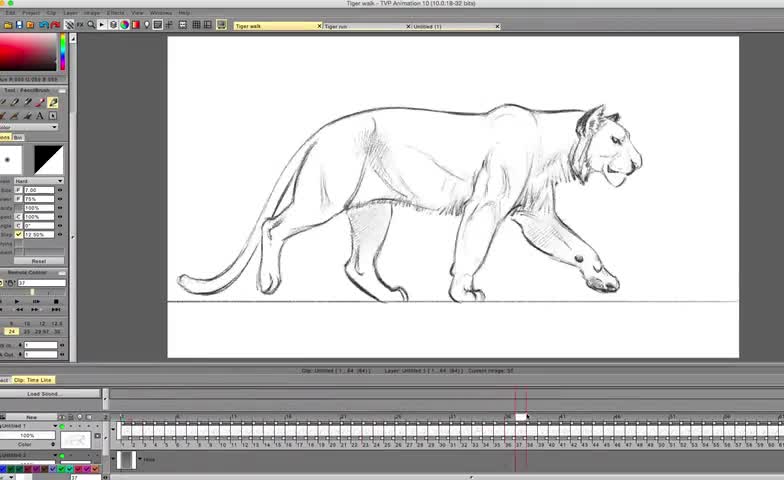Click the hand icon in Remote Control
The image size is (784, 480).
(x=10, y=283)
